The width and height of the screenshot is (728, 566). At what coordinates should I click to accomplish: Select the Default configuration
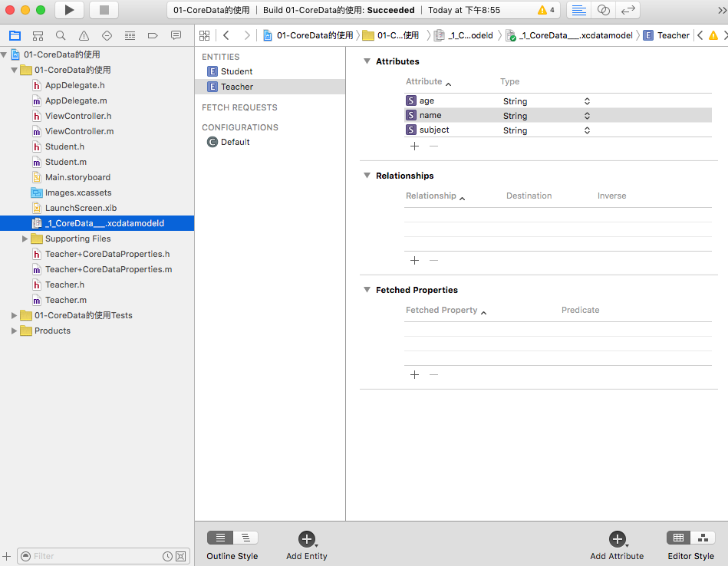pos(270,142)
